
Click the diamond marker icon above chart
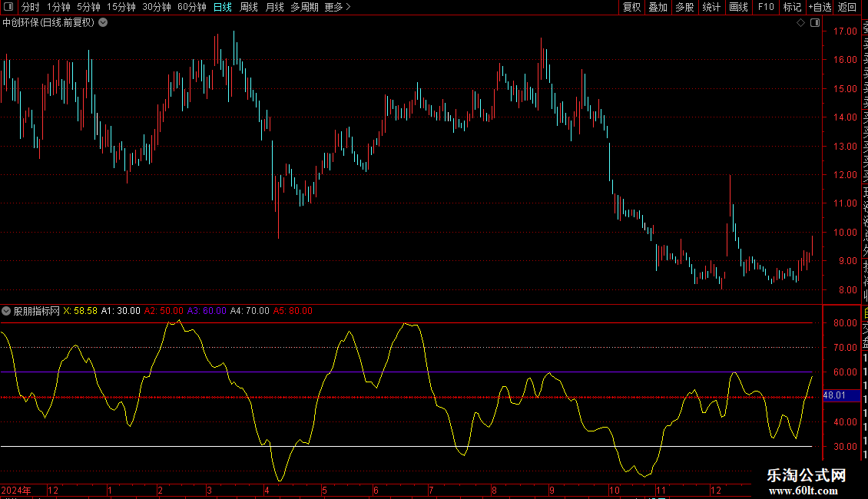[800, 23]
